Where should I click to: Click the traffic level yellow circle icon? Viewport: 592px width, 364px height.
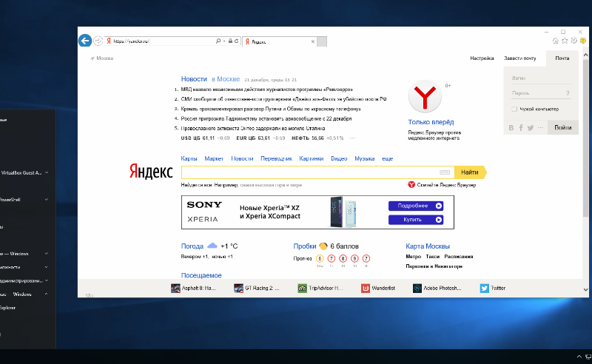(323, 246)
